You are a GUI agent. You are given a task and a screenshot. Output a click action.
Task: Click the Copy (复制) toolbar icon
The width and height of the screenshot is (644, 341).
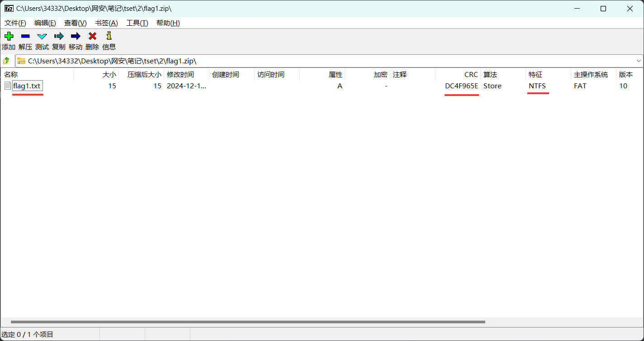tap(59, 36)
